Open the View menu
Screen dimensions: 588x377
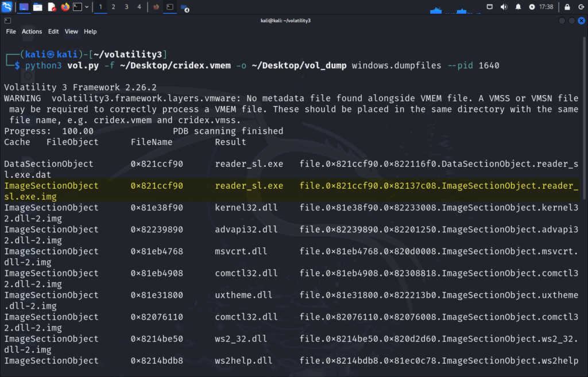pos(71,32)
